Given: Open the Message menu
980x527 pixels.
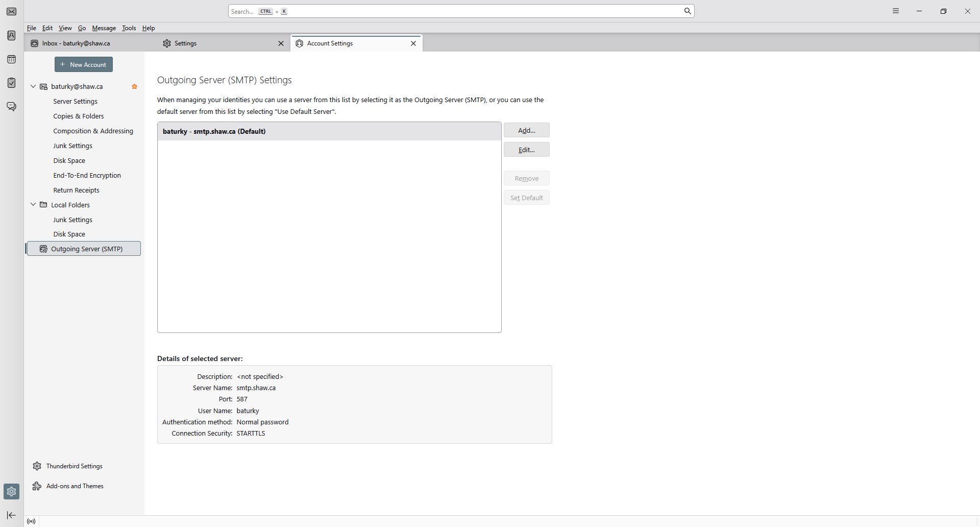Looking at the screenshot, I should [104, 28].
